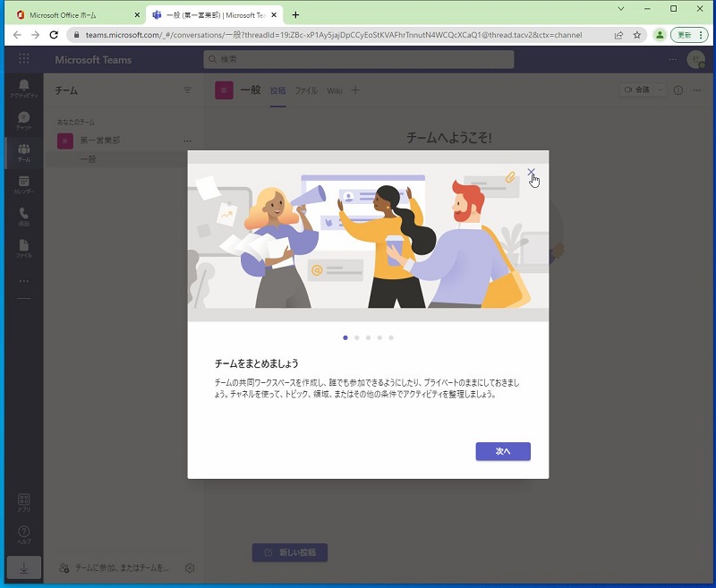
Task: Add a tab with the plus icon
Action: coord(355,90)
